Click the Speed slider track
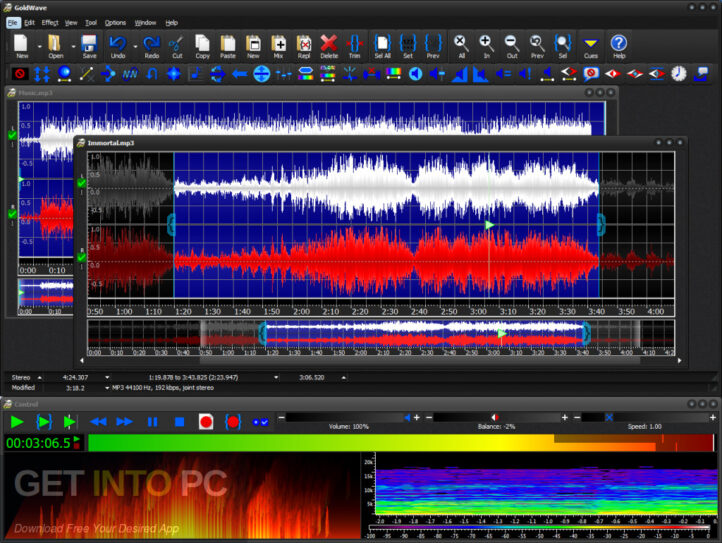The image size is (722, 543). 646,417
